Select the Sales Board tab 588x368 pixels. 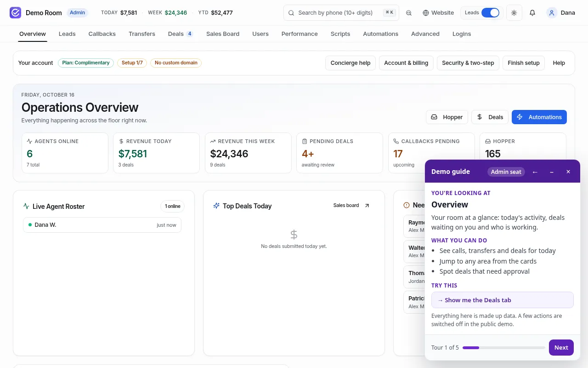click(223, 34)
